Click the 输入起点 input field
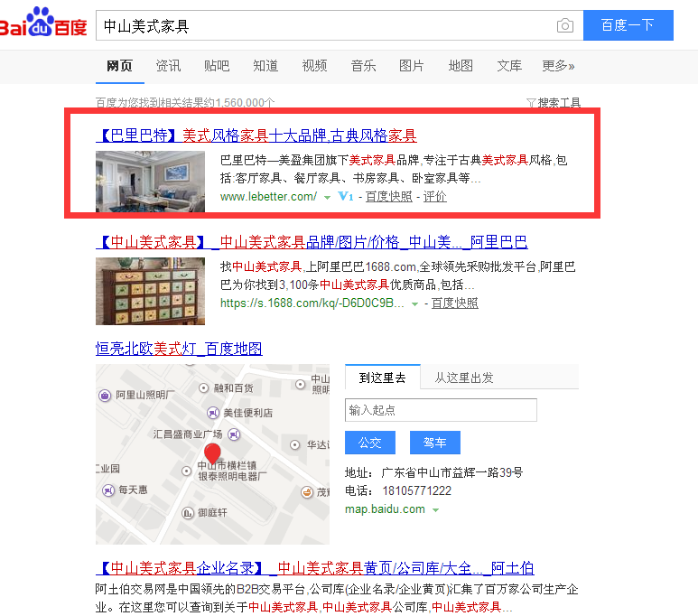698x616 pixels. 441,410
